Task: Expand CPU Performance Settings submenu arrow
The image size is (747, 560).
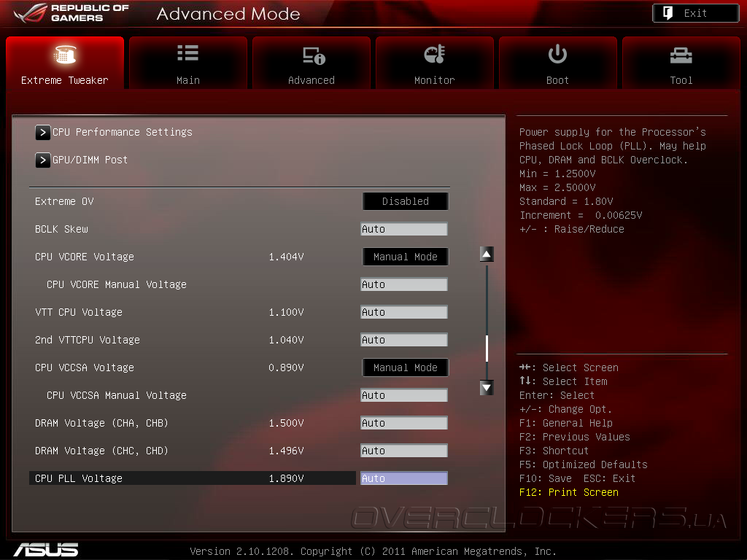Action: pos(42,133)
